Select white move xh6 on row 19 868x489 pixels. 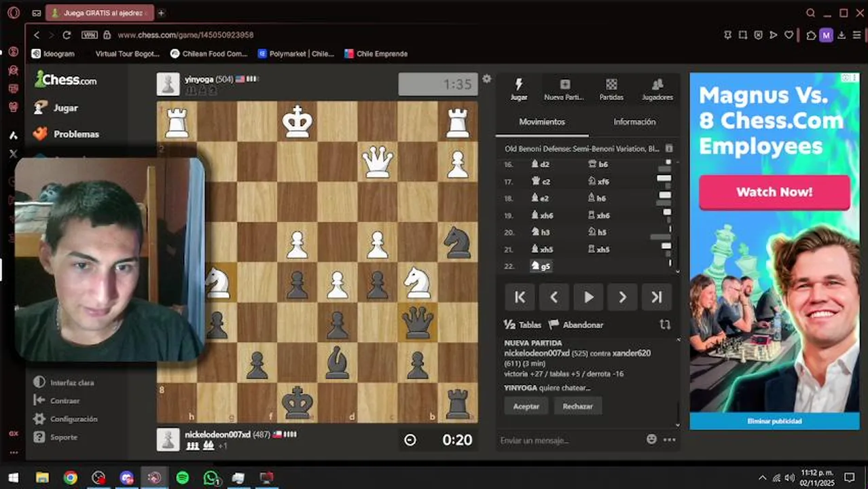click(542, 215)
